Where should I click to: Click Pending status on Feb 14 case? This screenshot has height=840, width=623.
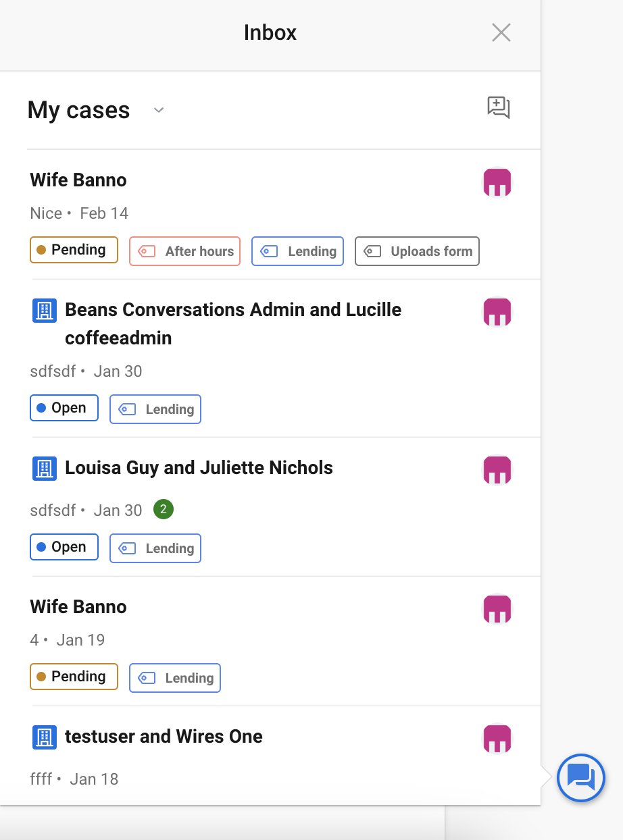pyautogui.click(x=74, y=250)
